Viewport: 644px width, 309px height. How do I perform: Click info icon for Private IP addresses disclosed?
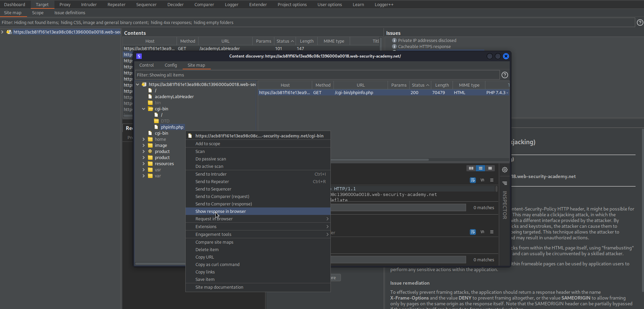[x=394, y=41]
